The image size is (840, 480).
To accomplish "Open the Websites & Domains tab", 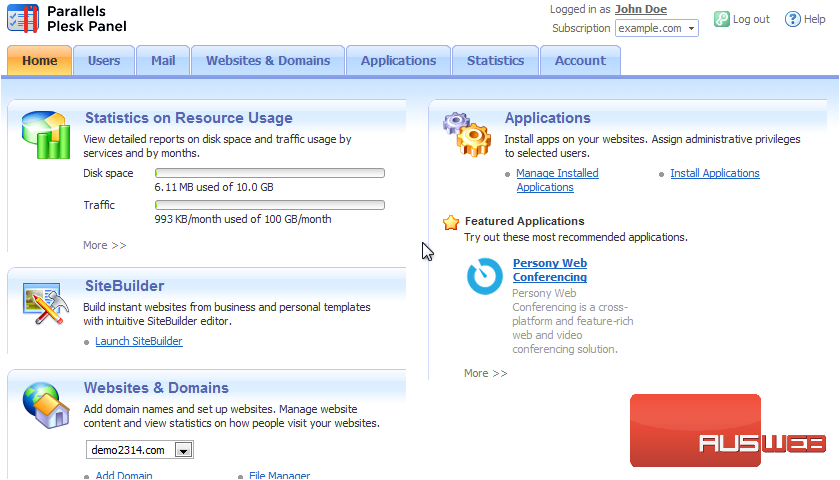I will [268, 61].
